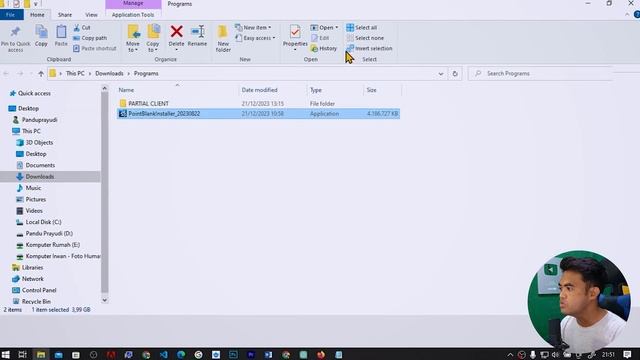Sort by Date modified column header
This screenshot has width=640, height=360.
tap(259, 90)
